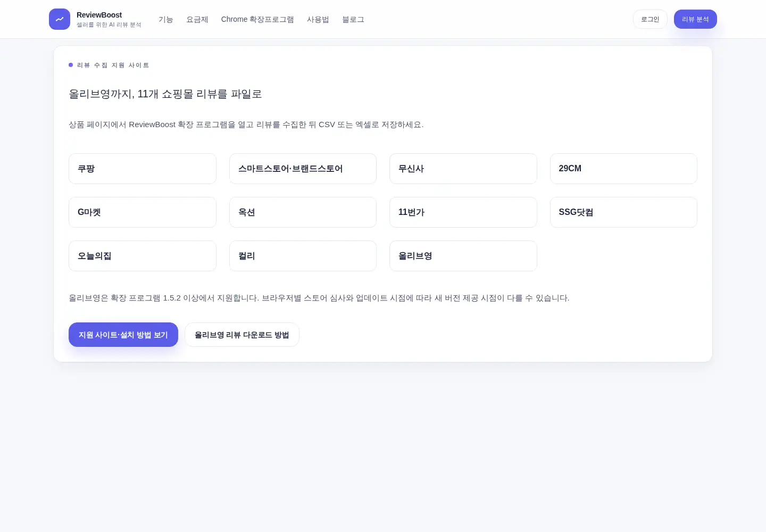Choose the 올리브영 card
The image size is (766, 532).
pos(463,256)
